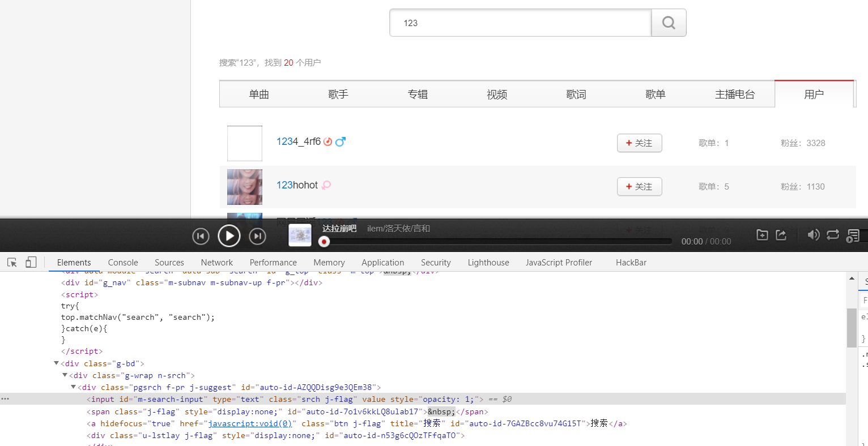Open the 123hohot user profile link
Image resolution: width=868 pixels, height=446 pixels.
[297, 185]
